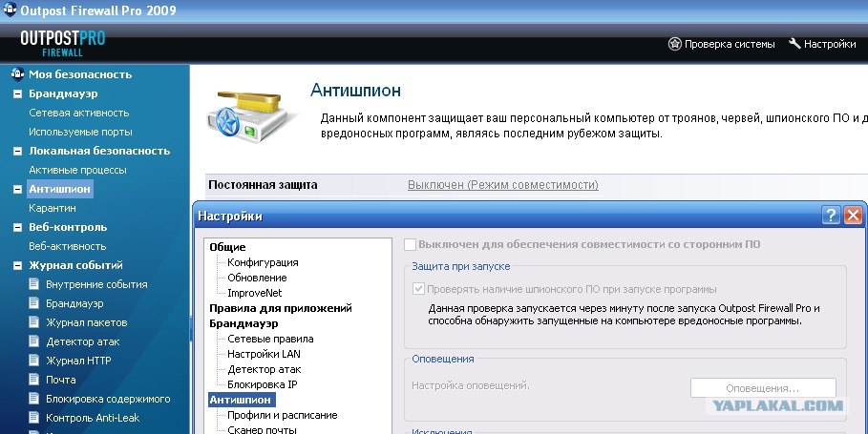Click the document icon beside Брандмауэр log entry

34,303
